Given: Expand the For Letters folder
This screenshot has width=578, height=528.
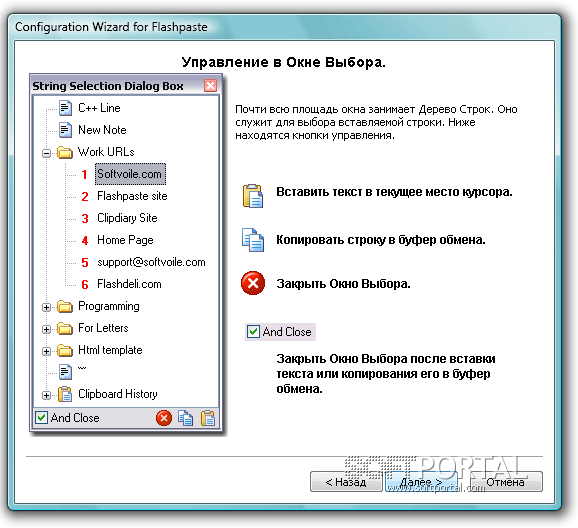Looking at the screenshot, I should click(x=46, y=329).
